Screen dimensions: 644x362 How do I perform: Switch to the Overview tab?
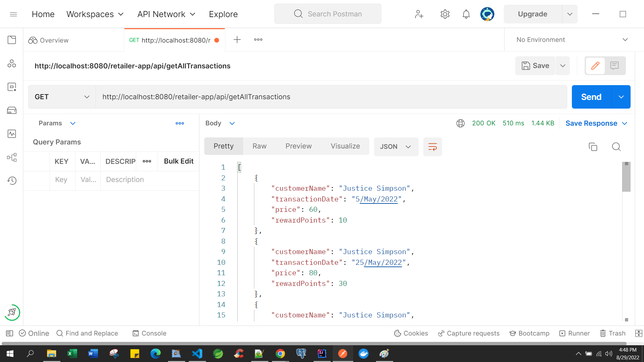(54, 40)
